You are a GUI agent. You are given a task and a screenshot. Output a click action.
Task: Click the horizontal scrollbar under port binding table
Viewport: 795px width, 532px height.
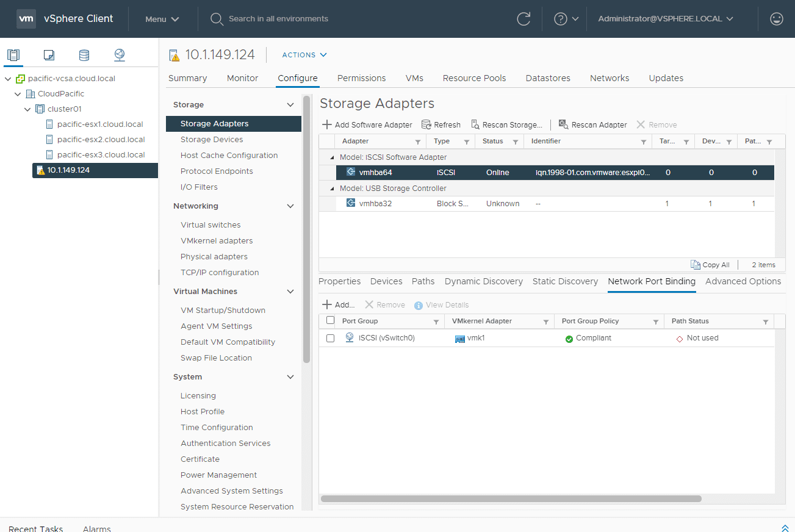(511, 498)
